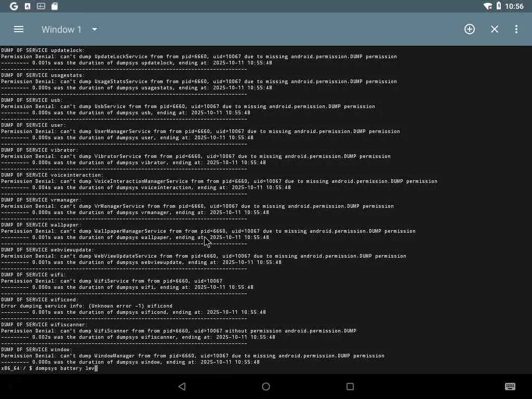Click Permission Denial line for UpdateLockService
The width and height of the screenshot is (532, 399).
[199, 56]
